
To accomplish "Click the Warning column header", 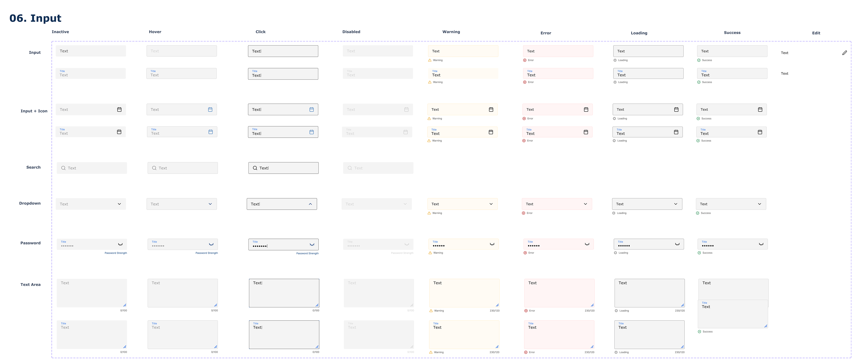I will [451, 32].
